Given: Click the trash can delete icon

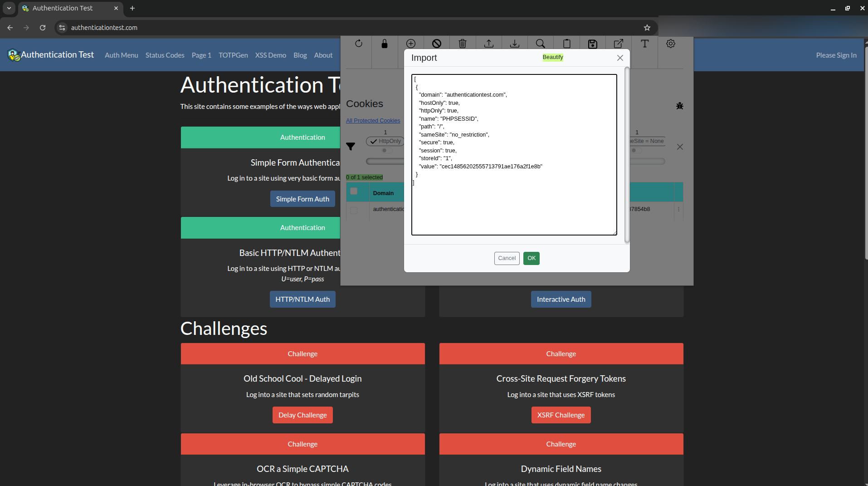Looking at the screenshot, I should 462,44.
